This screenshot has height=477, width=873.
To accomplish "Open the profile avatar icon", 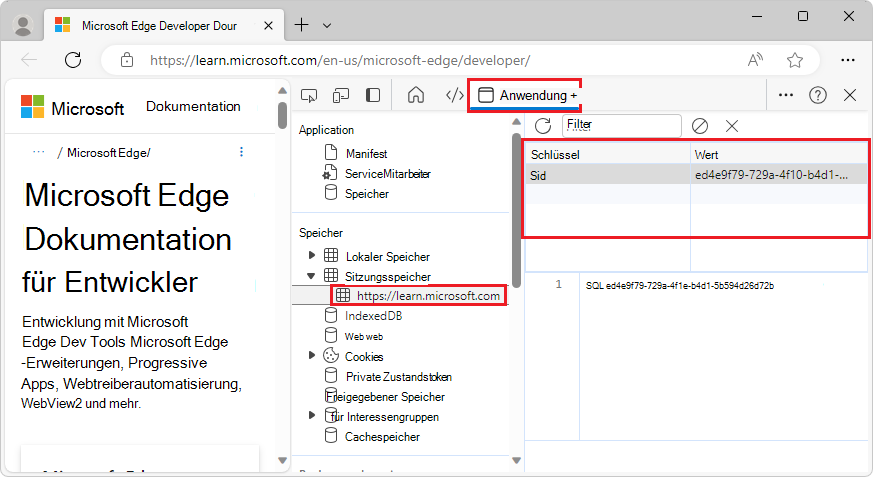I will (23, 26).
